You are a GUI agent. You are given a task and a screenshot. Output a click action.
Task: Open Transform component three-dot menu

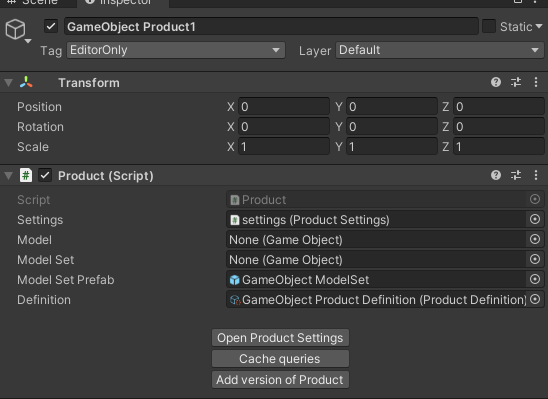pyautogui.click(x=536, y=82)
